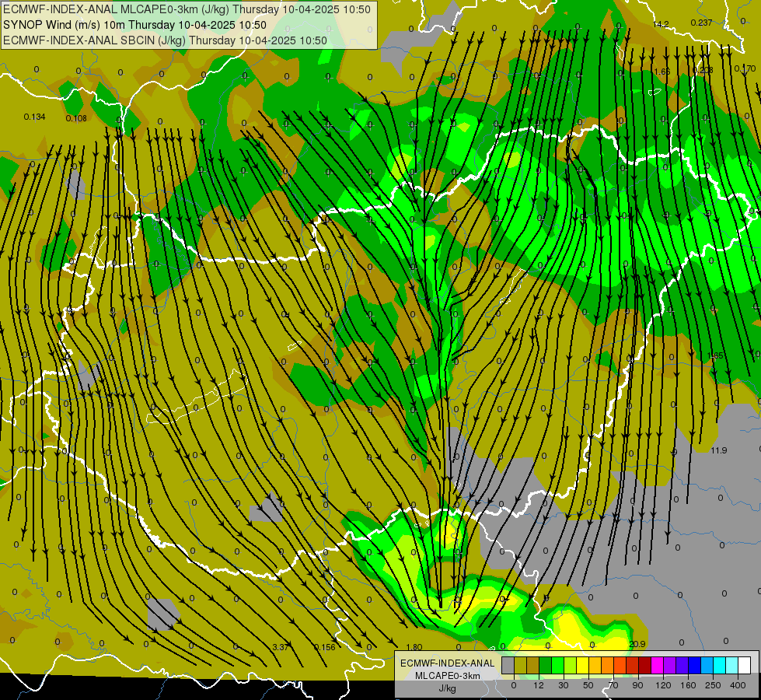Click the 0.134 value on the map

(x=34, y=117)
